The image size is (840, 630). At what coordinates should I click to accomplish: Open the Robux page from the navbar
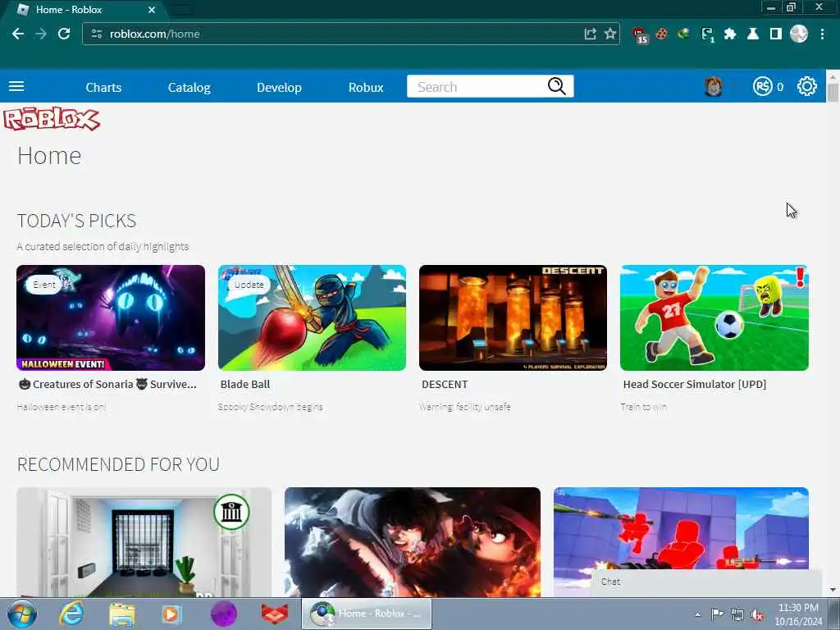click(366, 87)
